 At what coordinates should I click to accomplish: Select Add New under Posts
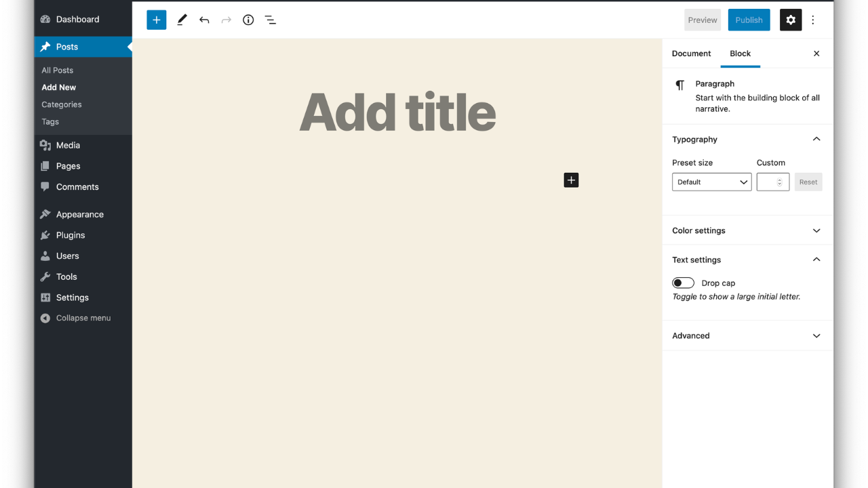tap(58, 87)
